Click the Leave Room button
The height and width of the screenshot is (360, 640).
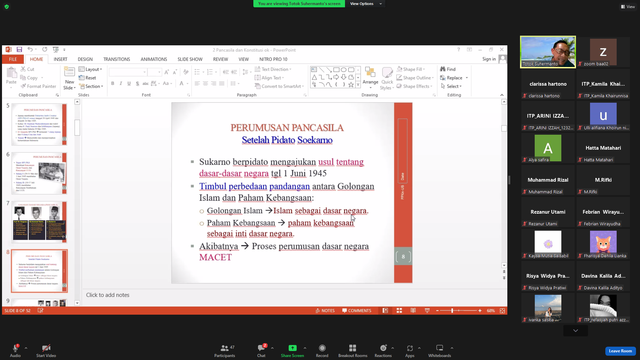tap(620, 351)
